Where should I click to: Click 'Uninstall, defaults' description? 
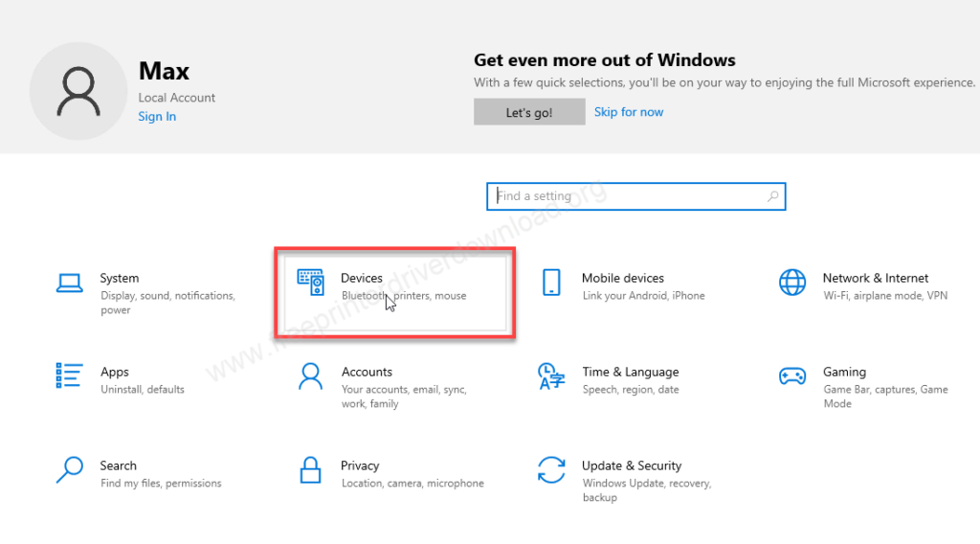click(143, 389)
